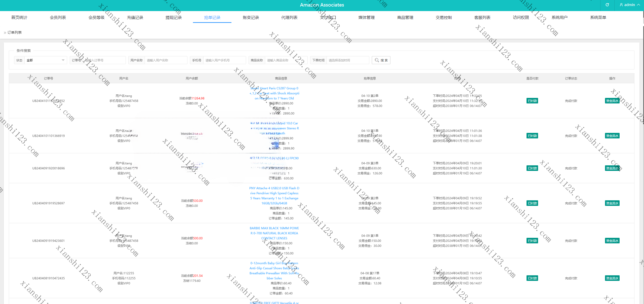Click 已付款 badge for order UB2404081910472435
This screenshot has width=644, height=304.
[x=532, y=278]
